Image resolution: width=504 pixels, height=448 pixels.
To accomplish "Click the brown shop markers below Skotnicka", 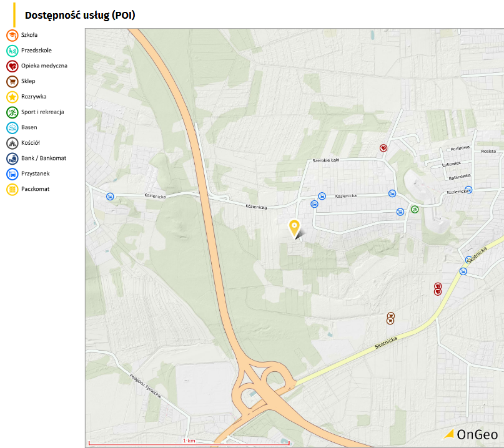I will [x=391, y=318].
